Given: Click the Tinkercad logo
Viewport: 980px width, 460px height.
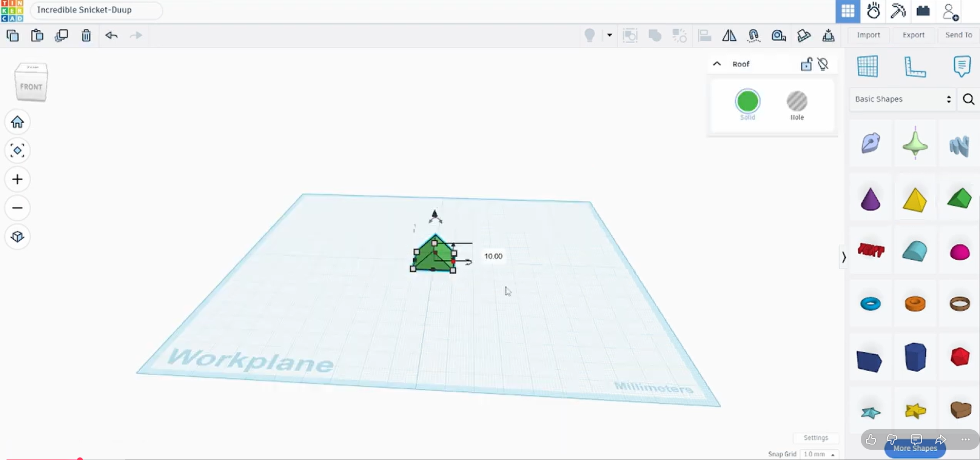Looking at the screenshot, I should click(12, 11).
